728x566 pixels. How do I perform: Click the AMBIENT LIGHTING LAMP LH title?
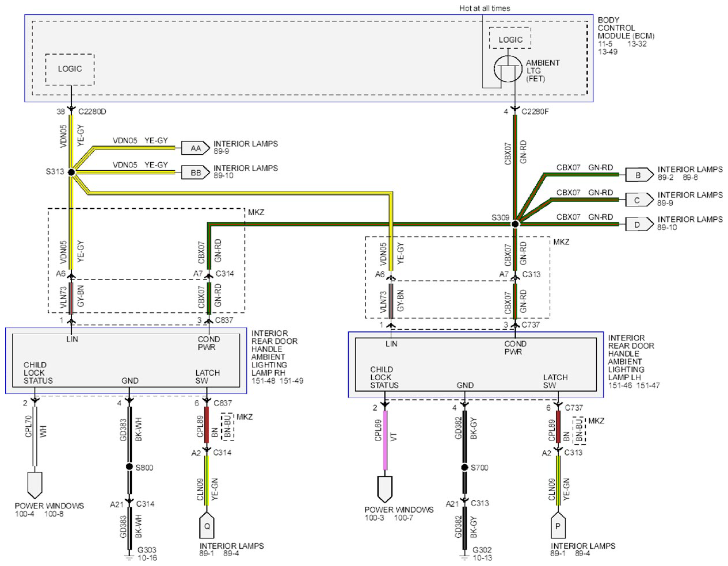(631, 357)
